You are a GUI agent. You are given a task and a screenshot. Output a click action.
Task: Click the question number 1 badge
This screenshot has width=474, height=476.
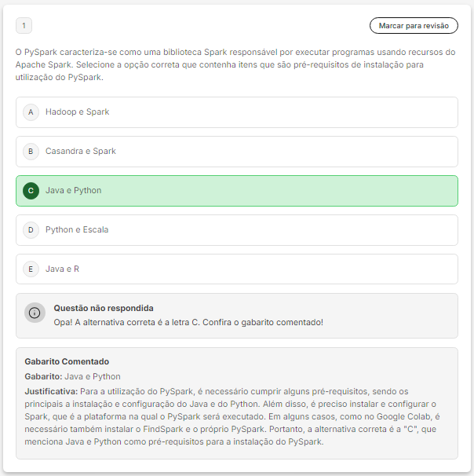pyautogui.click(x=24, y=26)
